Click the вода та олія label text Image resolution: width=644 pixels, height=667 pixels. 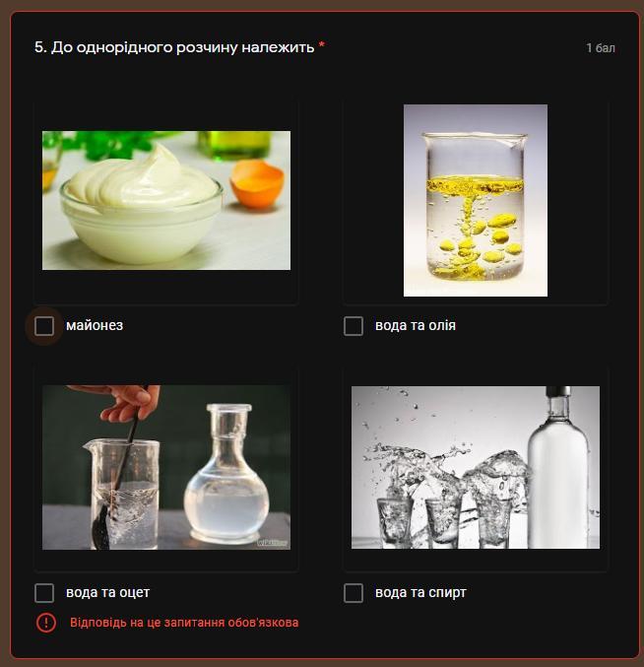click(416, 325)
